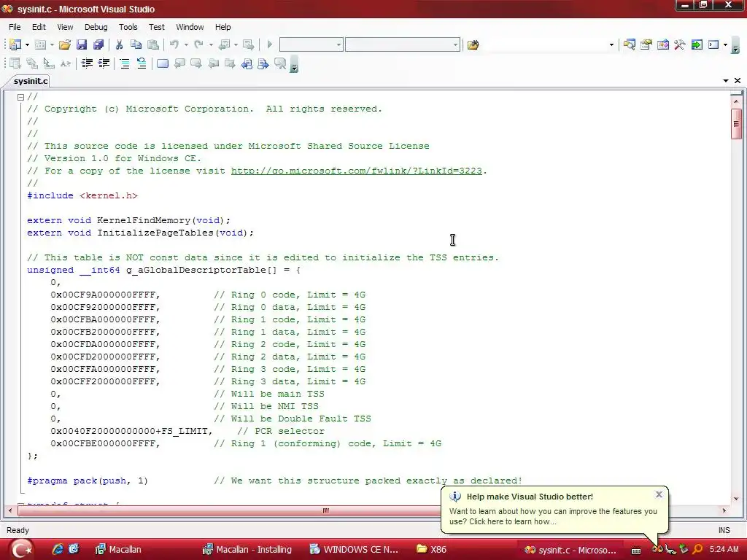The height and width of the screenshot is (560, 747).
Task: Open the Properties Window icon
Action: (646, 44)
